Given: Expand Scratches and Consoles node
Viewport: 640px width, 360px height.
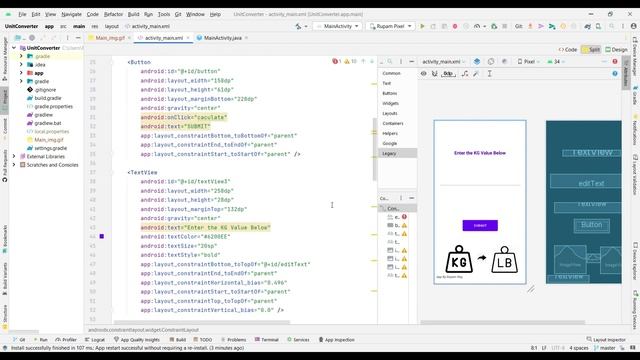Looking at the screenshot, I should coord(14,165).
